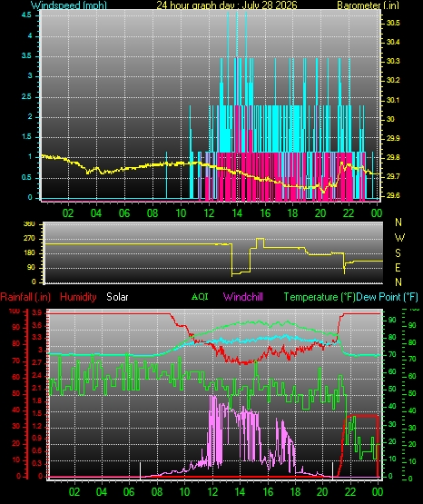Click hour 08 under the bottom chart

tap(157, 492)
